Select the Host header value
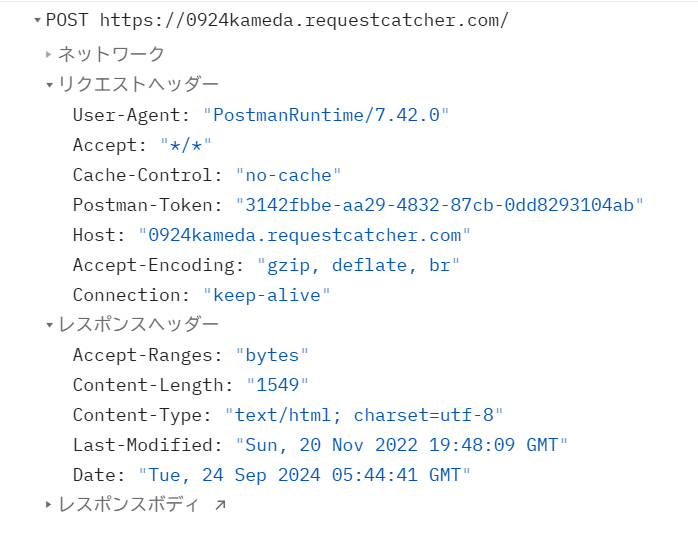The height and width of the screenshot is (533, 698). [304, 235]
